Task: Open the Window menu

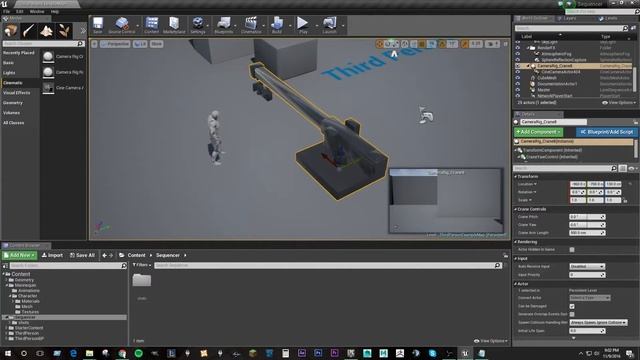Action: pos(37,11)
